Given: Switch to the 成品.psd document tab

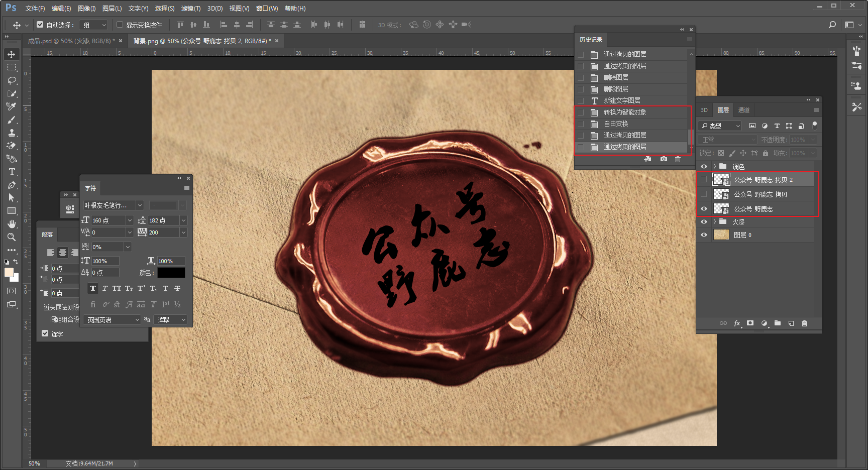Looking at the screenshot, I should 72,41.
